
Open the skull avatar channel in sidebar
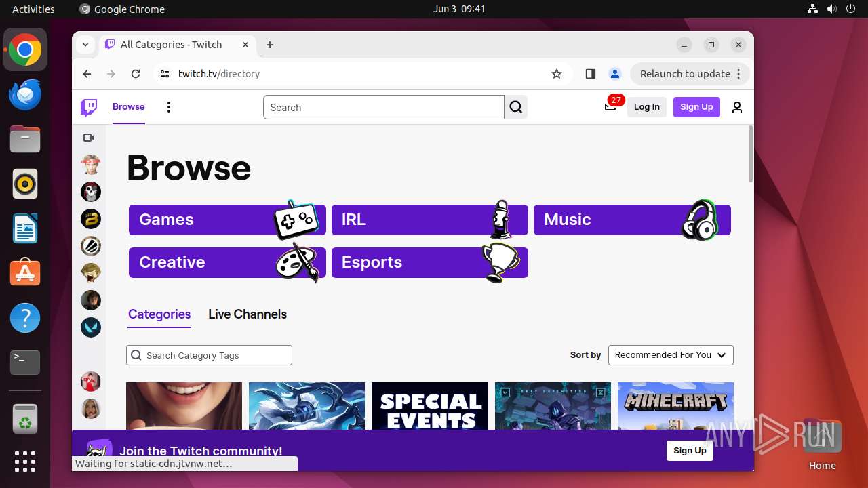pos(91,191)
